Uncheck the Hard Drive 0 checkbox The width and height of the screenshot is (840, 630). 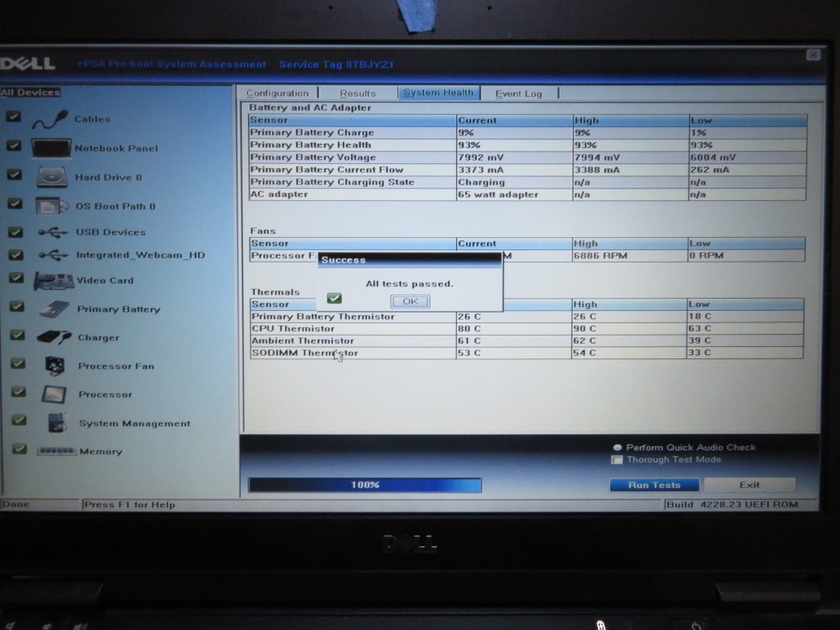coord(15,174)
